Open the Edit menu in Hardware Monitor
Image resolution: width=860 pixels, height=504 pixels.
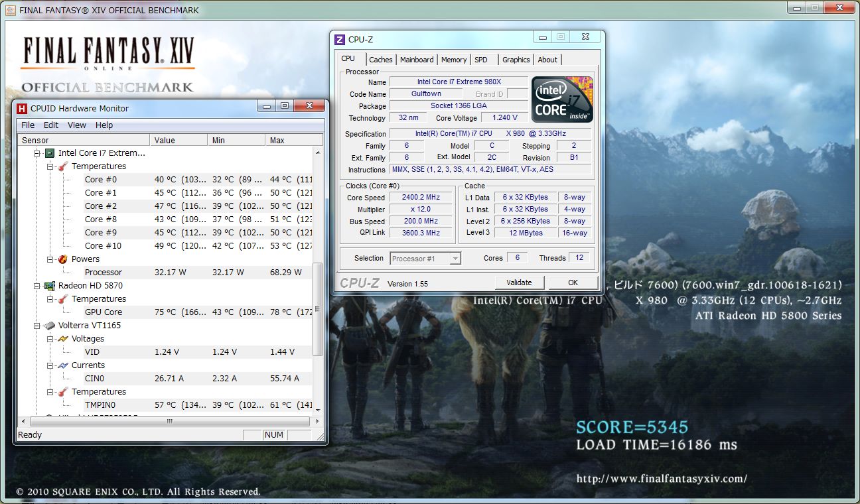[51, 125]
